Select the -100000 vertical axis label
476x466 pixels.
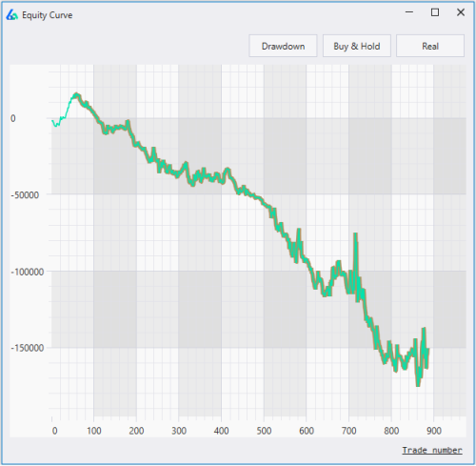[x=27, y=272]
